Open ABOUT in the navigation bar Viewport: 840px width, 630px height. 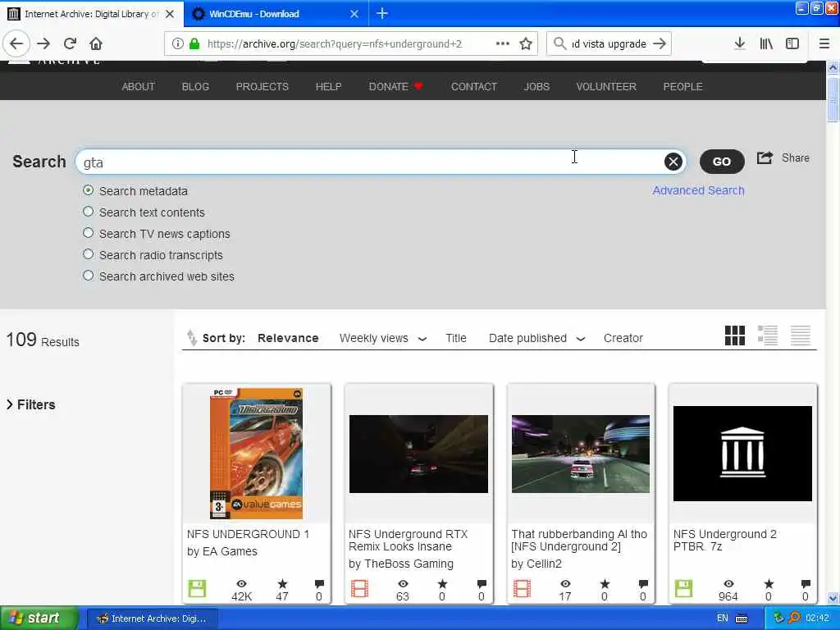tap(138, 86)
